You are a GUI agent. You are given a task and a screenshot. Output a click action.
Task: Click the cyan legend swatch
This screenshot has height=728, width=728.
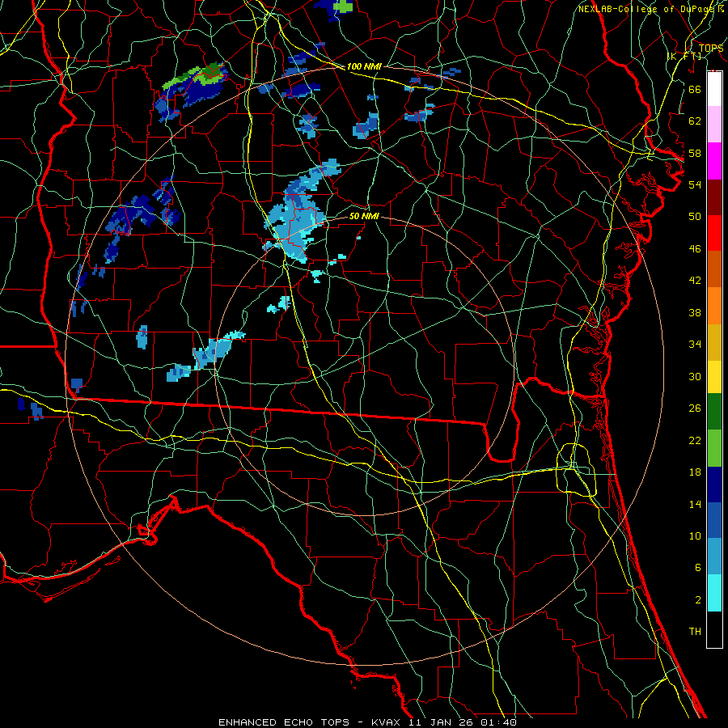[714, 593]
